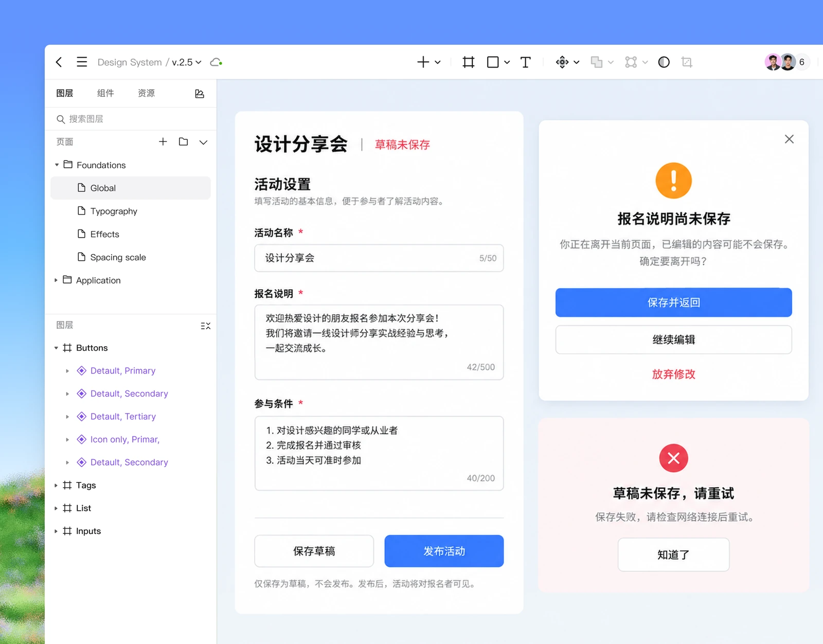Go back using the back arrow
The width and height of the screenshot is (823, 644).
(59, 62)
